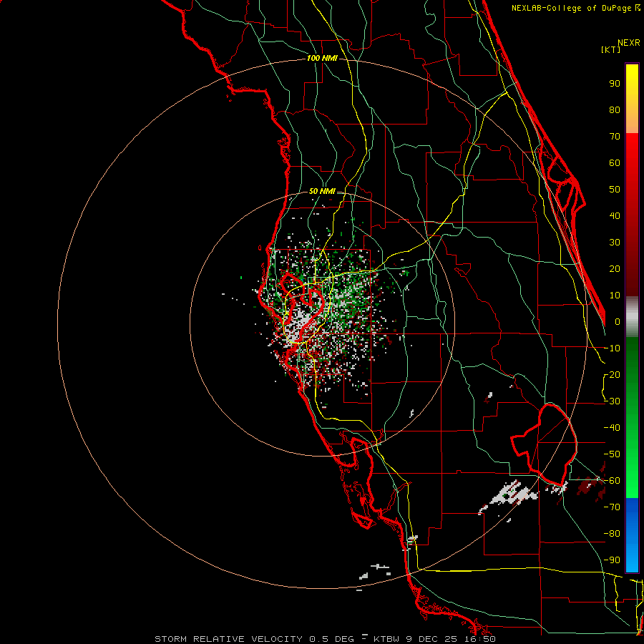Click the positive 80 scale value
The image size is (644, 644).
coord(615,109)
